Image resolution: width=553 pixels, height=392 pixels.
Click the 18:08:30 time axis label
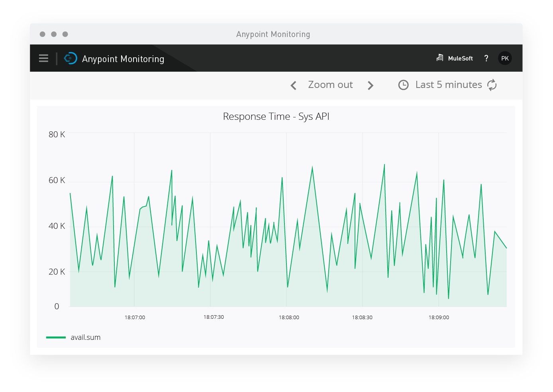coord(362,318)
